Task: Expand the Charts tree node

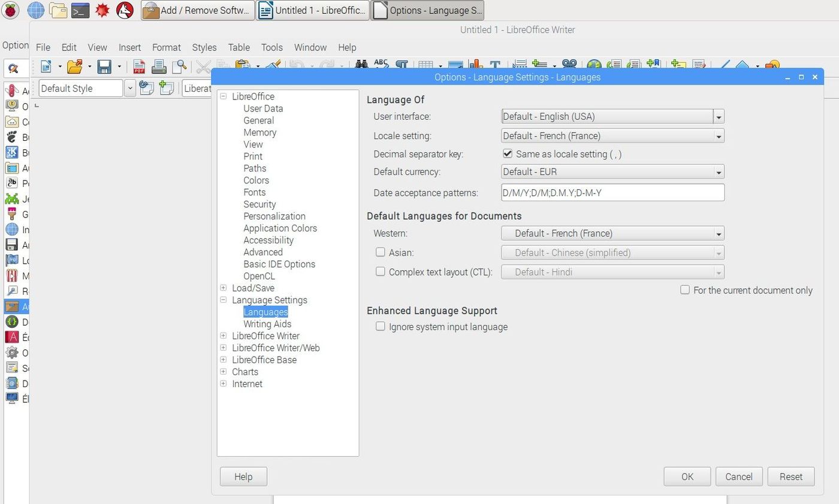Action: pyautogui.click(x=223, y=372)
